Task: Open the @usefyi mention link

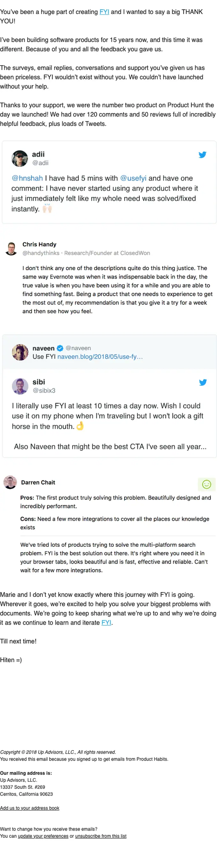Action: tap(133, 178)
